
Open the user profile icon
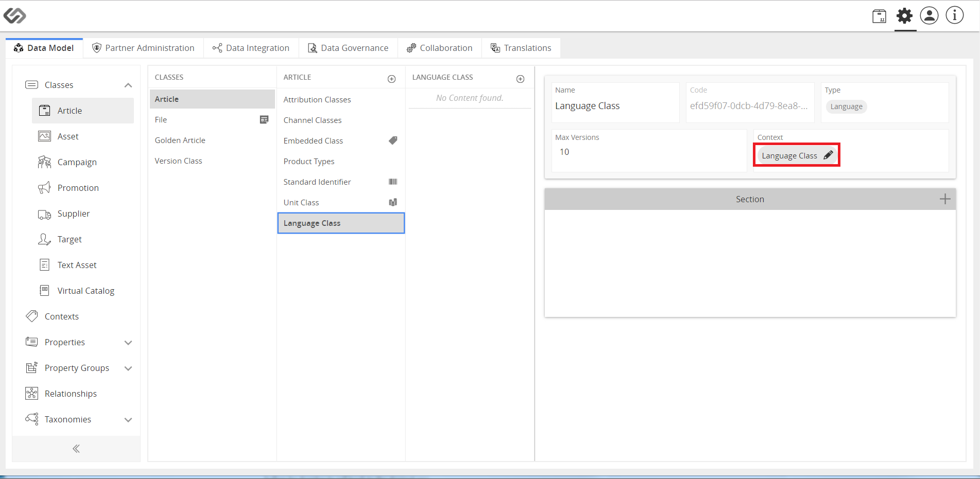(x=930, y=15)
